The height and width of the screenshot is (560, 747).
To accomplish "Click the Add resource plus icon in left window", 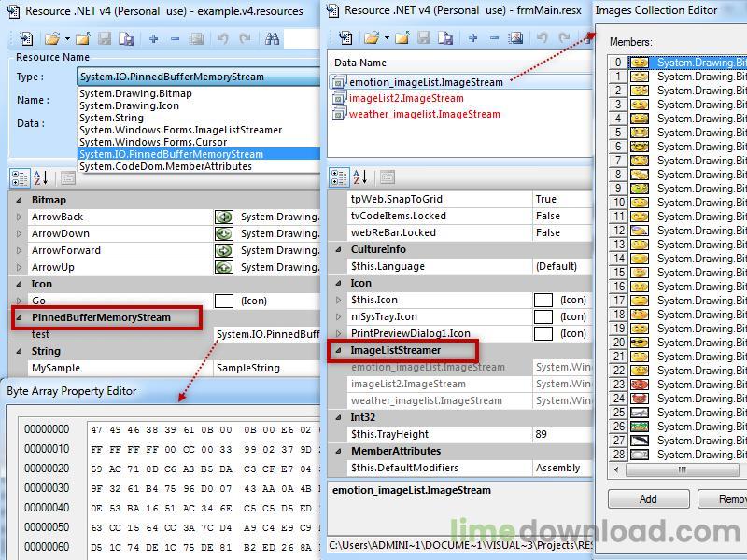I will [153, 39].
